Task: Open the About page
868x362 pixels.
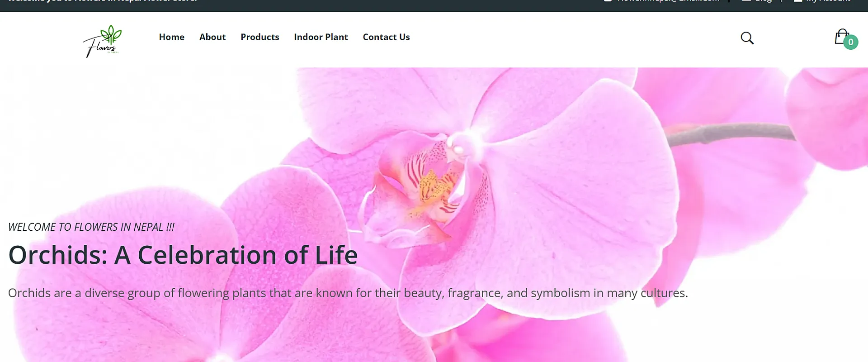Action: (212, 37)
